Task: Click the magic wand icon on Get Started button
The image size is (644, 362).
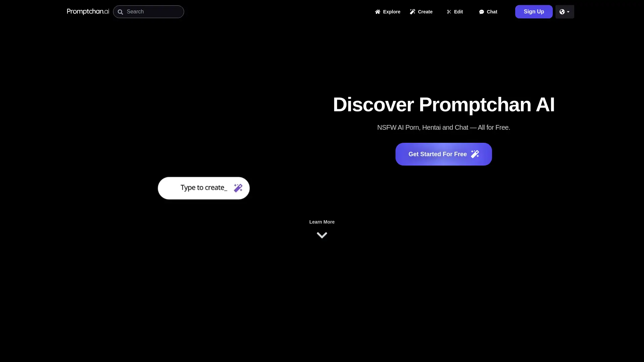Action: tap(476, 154)
